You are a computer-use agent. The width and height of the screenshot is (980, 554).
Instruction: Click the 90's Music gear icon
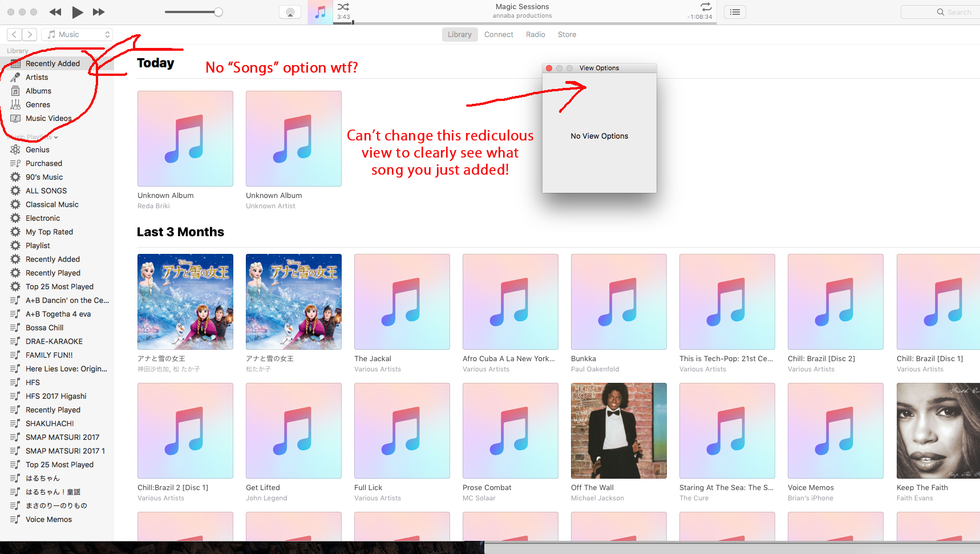coord(15,177)
